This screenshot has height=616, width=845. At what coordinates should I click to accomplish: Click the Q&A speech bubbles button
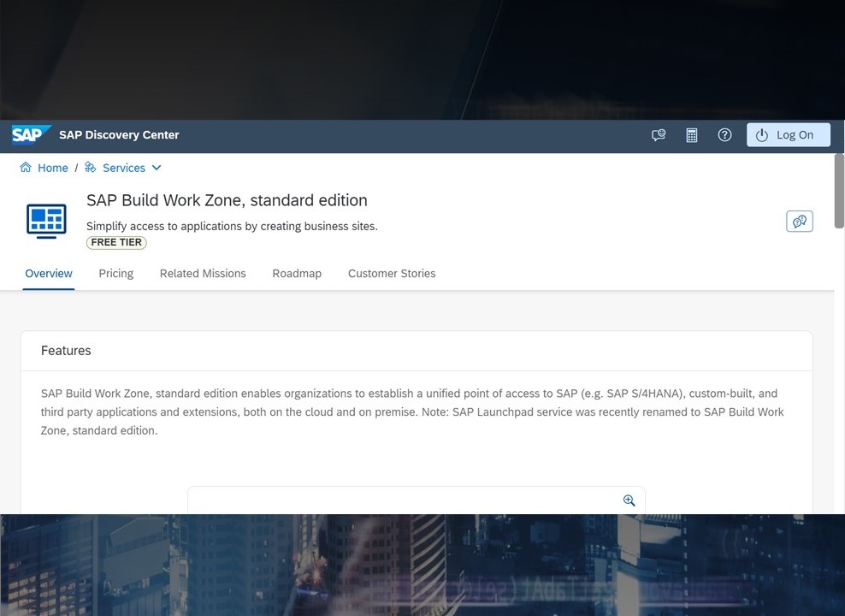pos(799,222)
